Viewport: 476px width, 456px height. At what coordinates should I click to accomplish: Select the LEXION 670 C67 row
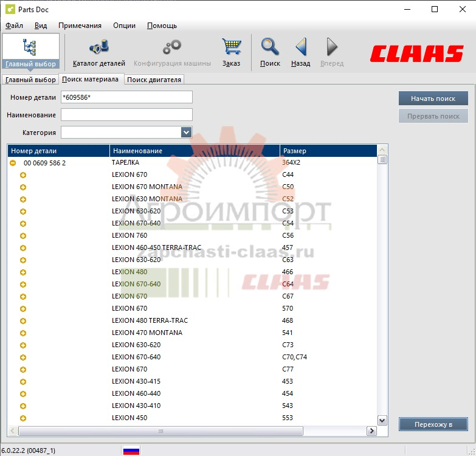pyautogui.click(x=192, y=296)
